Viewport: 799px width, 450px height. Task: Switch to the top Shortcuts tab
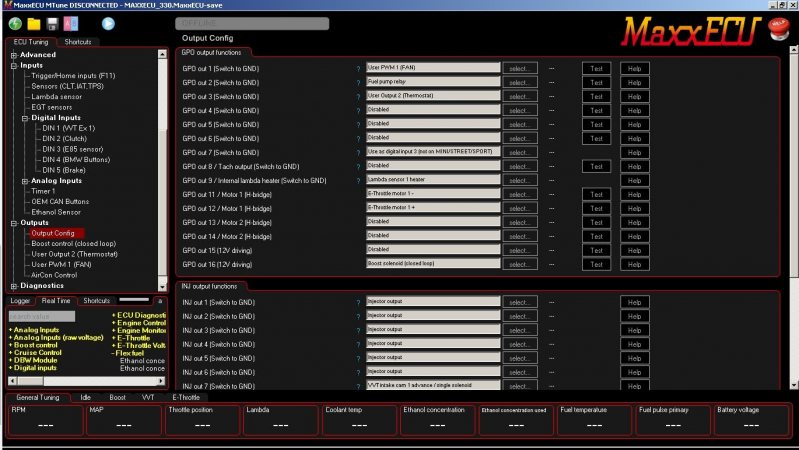77,42
